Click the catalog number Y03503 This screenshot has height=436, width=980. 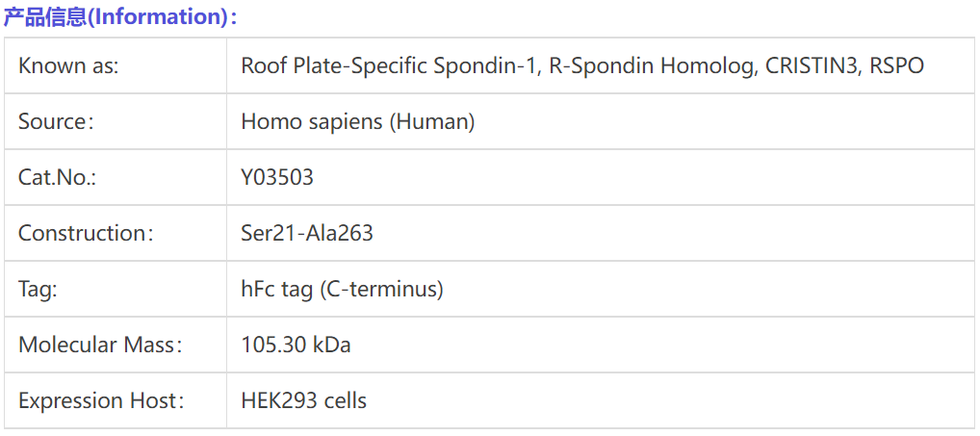tap(277, 178)
